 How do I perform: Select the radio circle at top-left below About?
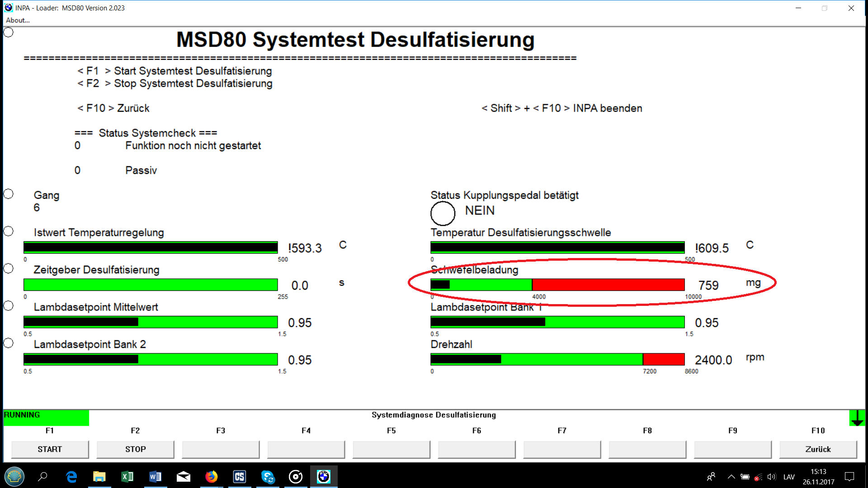(8, 33)
